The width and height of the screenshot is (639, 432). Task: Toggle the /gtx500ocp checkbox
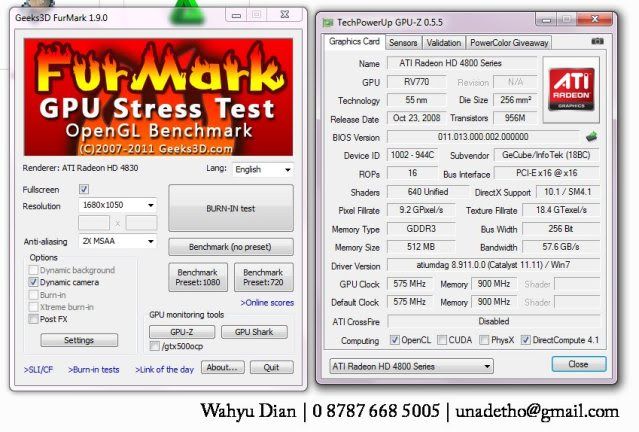154,346
